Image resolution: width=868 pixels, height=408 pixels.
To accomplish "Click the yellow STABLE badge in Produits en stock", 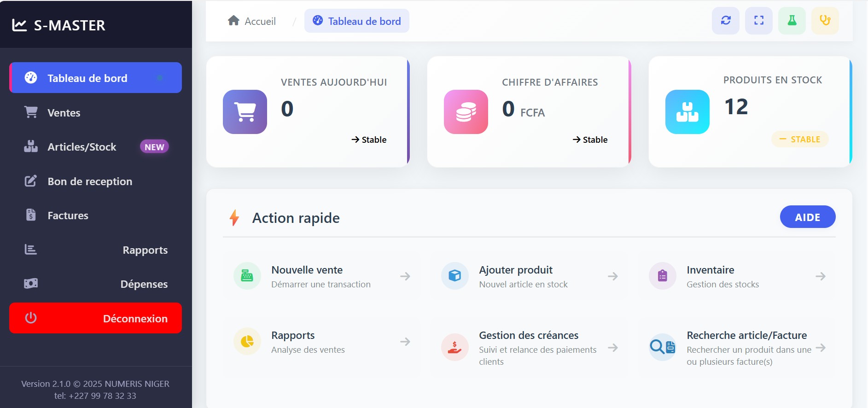I will tap(800, 139).
